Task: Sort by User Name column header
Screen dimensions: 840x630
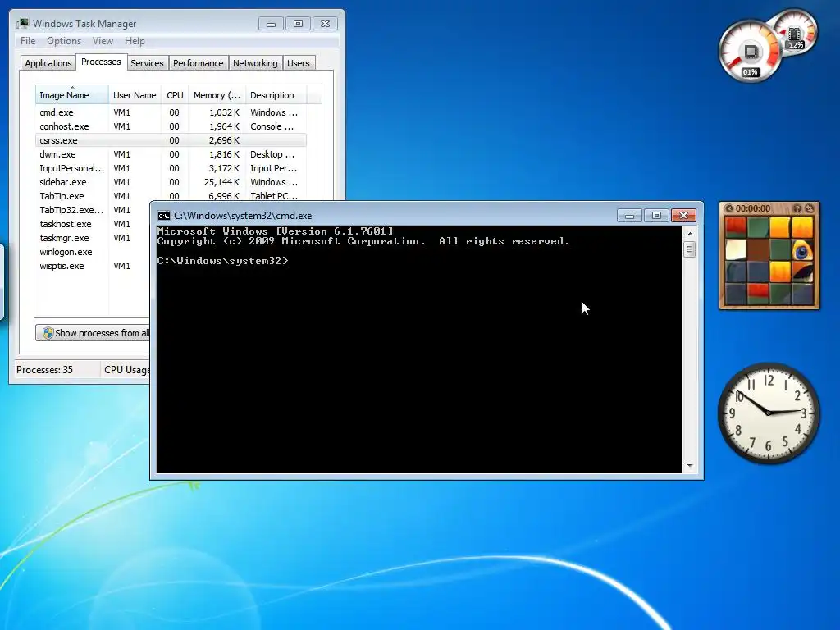Action: (x=135, y=95)
